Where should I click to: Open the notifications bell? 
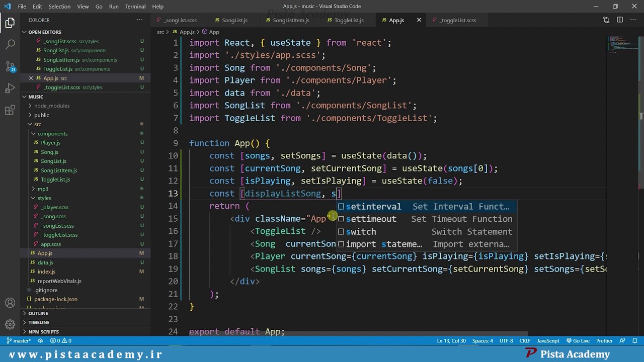[634, 341]
